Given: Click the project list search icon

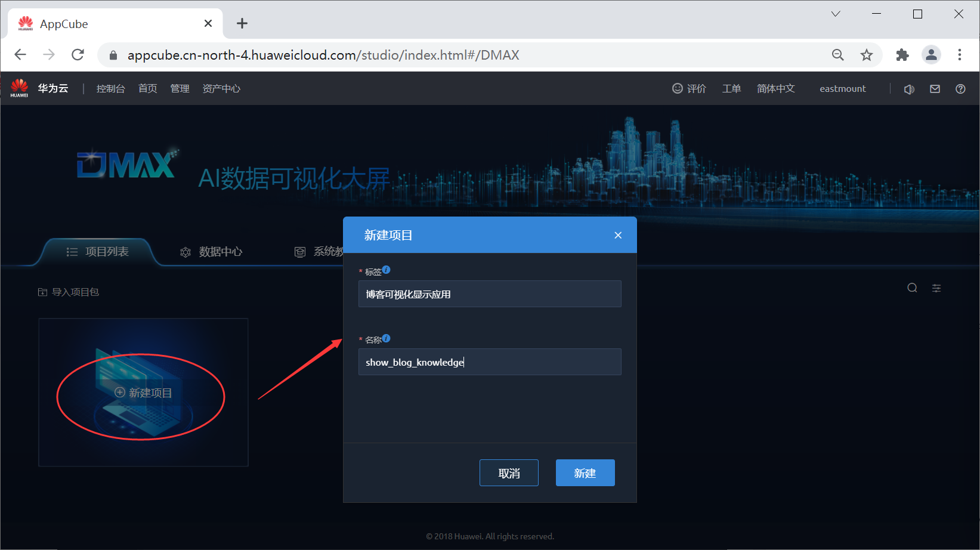Looking at the screenshot, I should click(912, 288).
